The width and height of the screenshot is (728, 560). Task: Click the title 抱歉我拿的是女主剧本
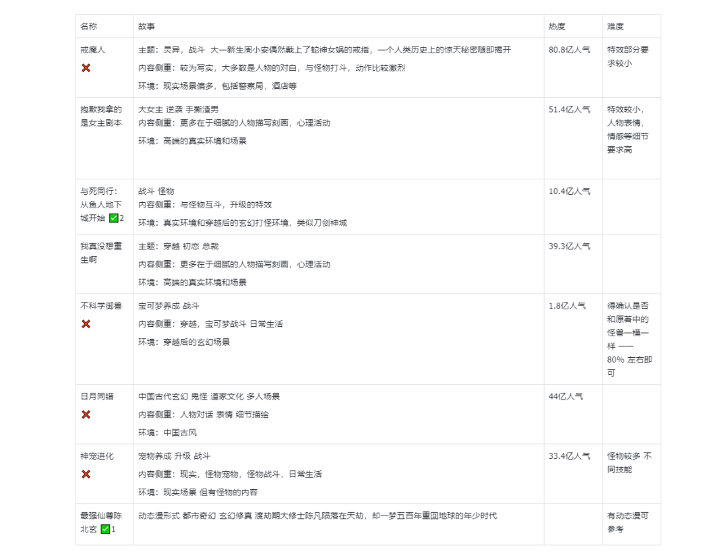(x=101, y=116)
